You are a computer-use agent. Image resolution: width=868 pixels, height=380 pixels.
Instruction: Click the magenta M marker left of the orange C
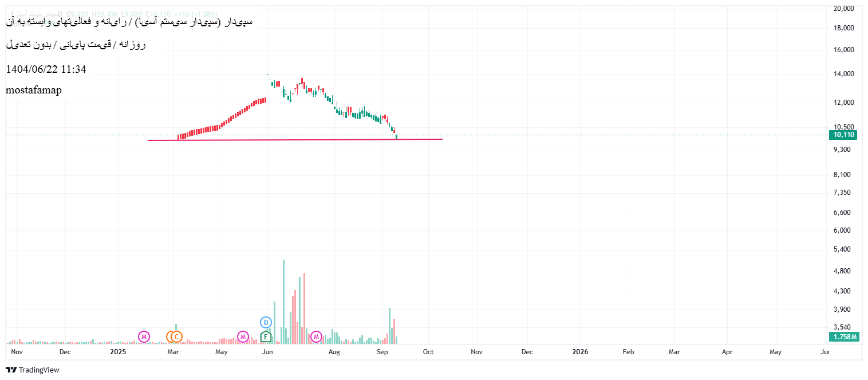click(x=144, y=336)
